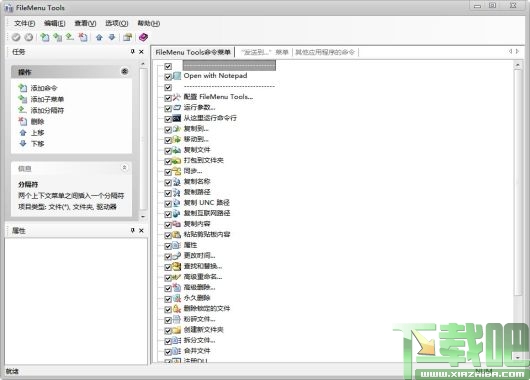Screen dimensions: 530x380
Task: Toggle the 复制路径 checkbox
Action: point(168,193)
